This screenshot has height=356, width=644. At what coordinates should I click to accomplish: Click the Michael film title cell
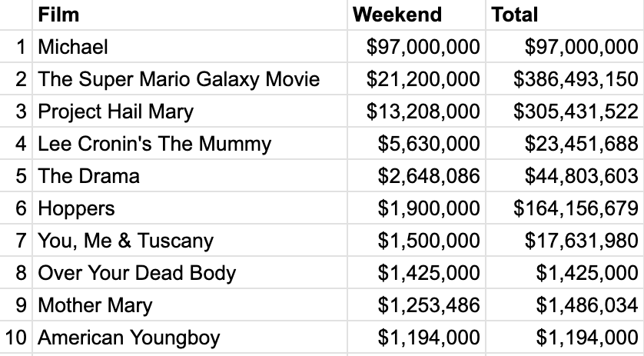190,46
